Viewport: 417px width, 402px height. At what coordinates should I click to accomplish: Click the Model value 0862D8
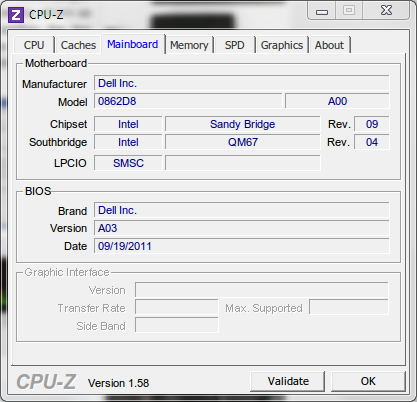click(188, 101)
